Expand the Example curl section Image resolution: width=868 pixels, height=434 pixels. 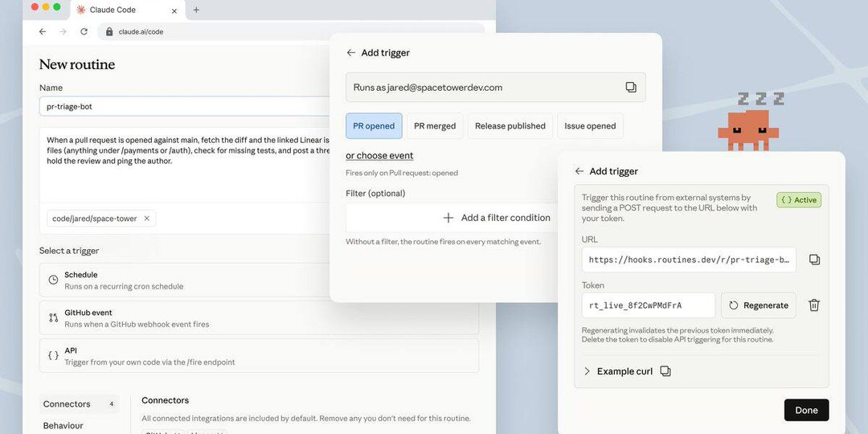620,371
